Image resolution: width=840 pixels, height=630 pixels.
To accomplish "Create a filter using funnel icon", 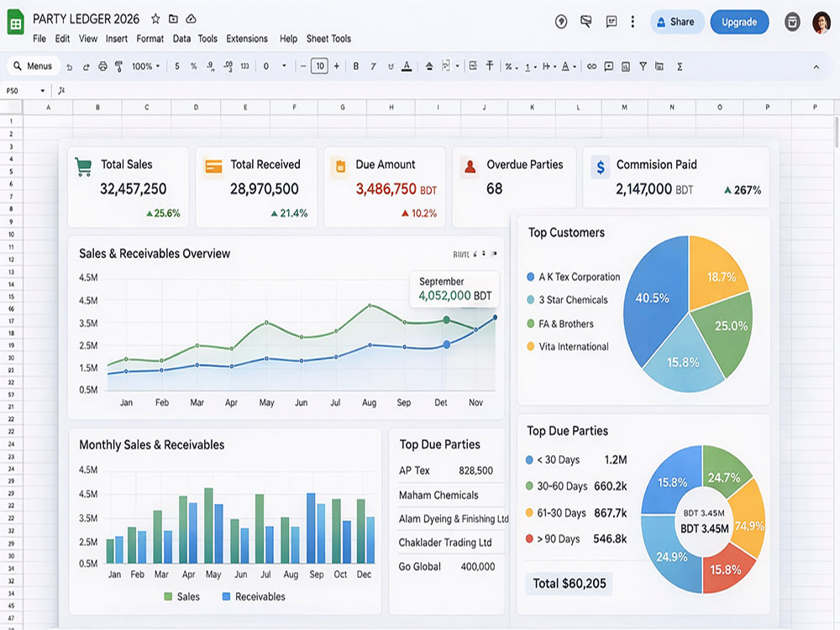I will point(643,66).
